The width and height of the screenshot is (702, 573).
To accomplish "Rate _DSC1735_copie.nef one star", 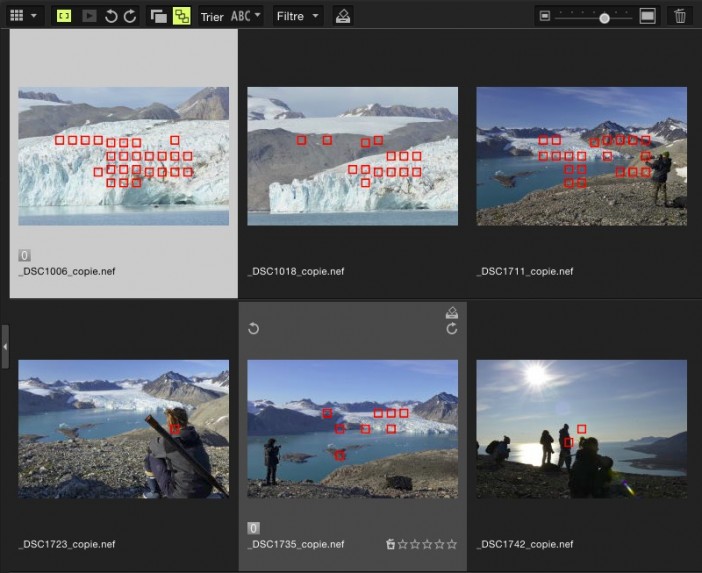I will (x=403, y=544).
